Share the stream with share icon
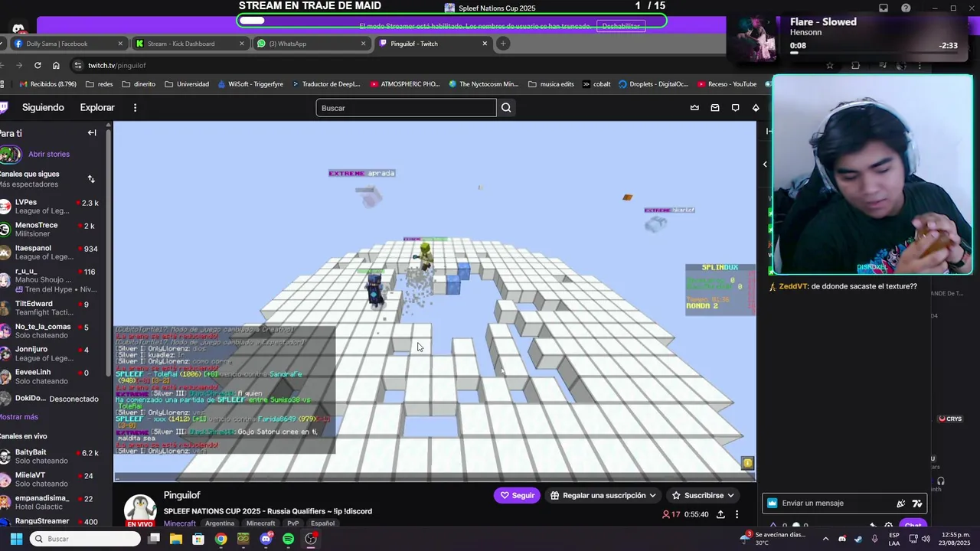 pos(720,514)
